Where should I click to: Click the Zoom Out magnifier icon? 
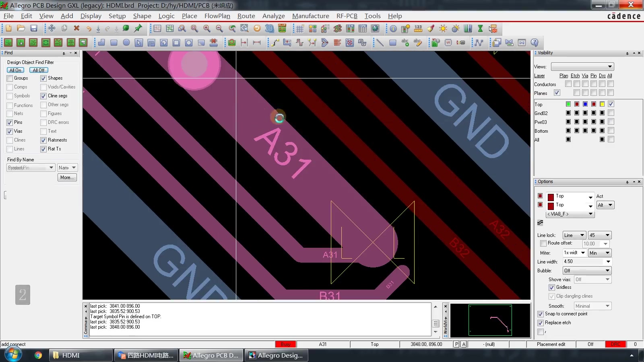[219, 29]
